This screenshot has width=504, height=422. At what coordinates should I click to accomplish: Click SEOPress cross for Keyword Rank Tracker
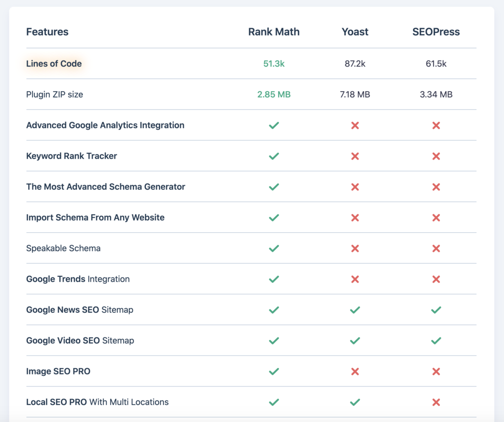click(436, 156)
